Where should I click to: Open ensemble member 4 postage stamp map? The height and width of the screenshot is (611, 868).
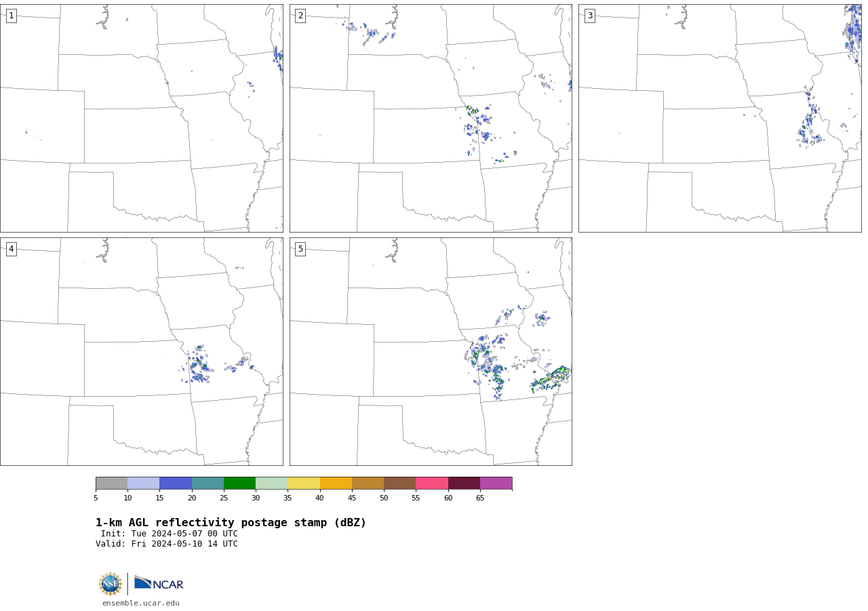[141, 351]
